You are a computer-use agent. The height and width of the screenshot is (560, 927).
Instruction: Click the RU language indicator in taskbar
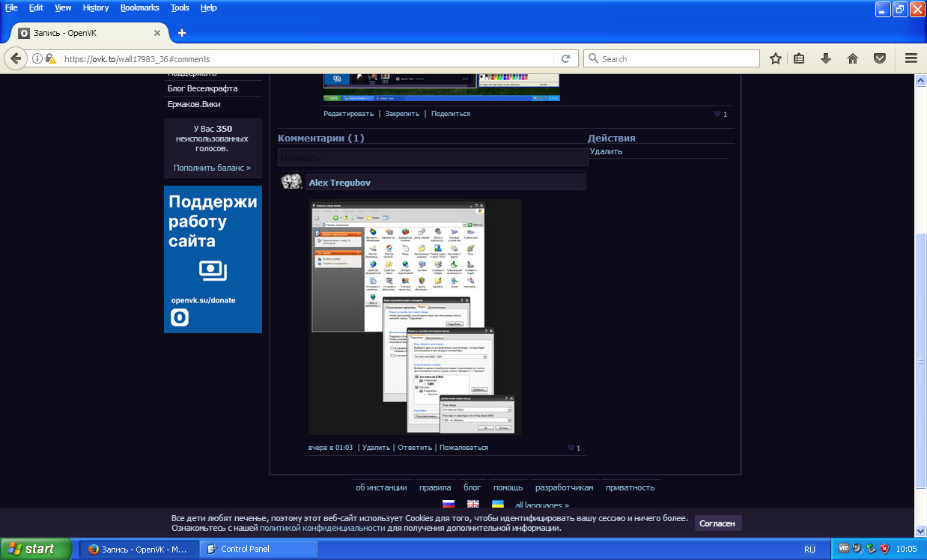coord(809,549)
